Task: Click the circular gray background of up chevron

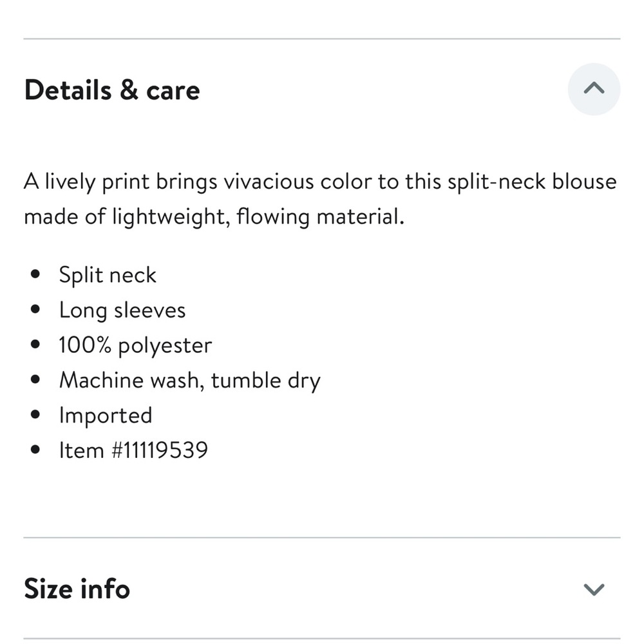Action: point(594,89)
